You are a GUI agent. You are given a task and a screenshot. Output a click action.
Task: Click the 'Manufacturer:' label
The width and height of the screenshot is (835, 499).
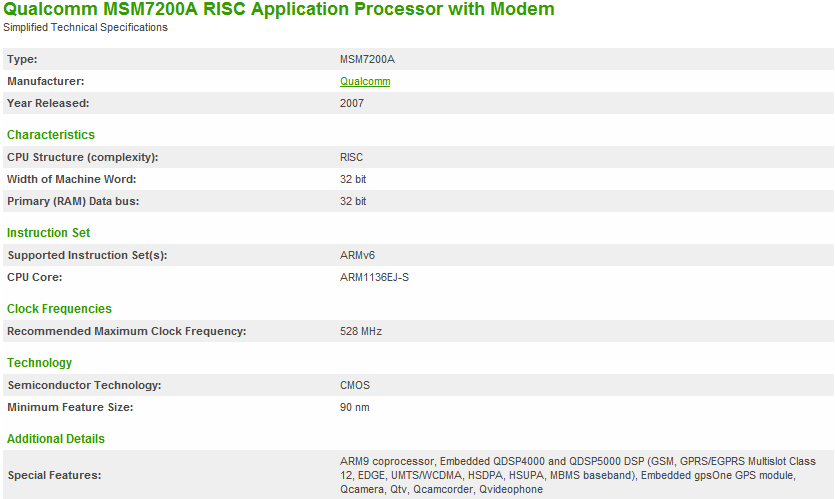click(x=46, y=81)
